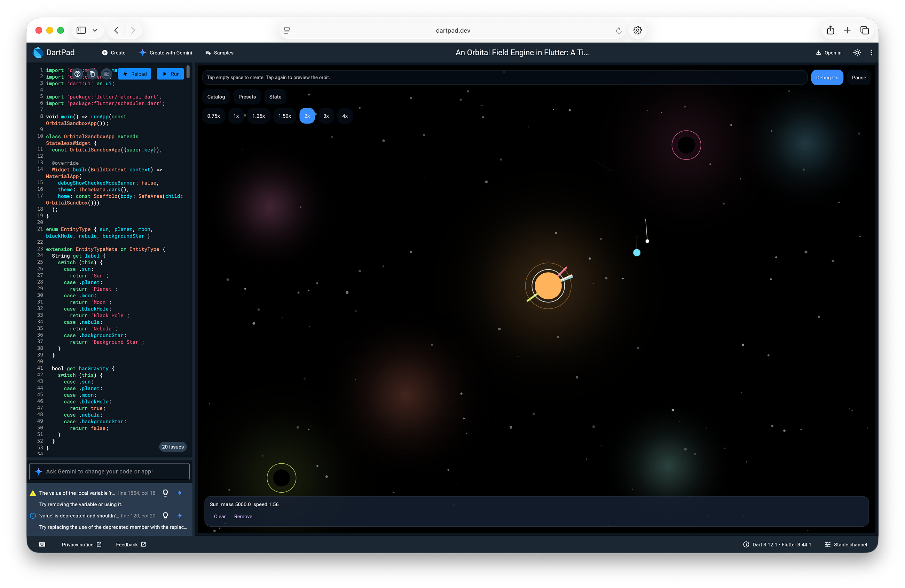Select the pink-ringed black hole
This screenshot has height=588, width=905.
tap(686, 145)
